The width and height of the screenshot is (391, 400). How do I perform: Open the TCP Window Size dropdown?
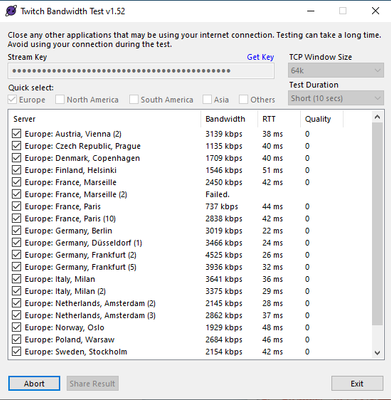click(x=336, y=70)
